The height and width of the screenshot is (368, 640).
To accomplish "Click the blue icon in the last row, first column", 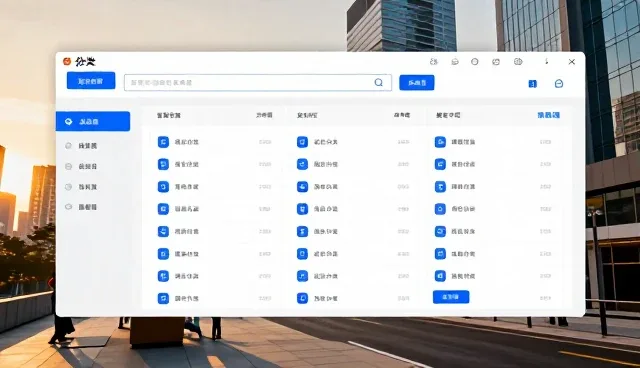I will pyautogui.click(x=163, y=298).
